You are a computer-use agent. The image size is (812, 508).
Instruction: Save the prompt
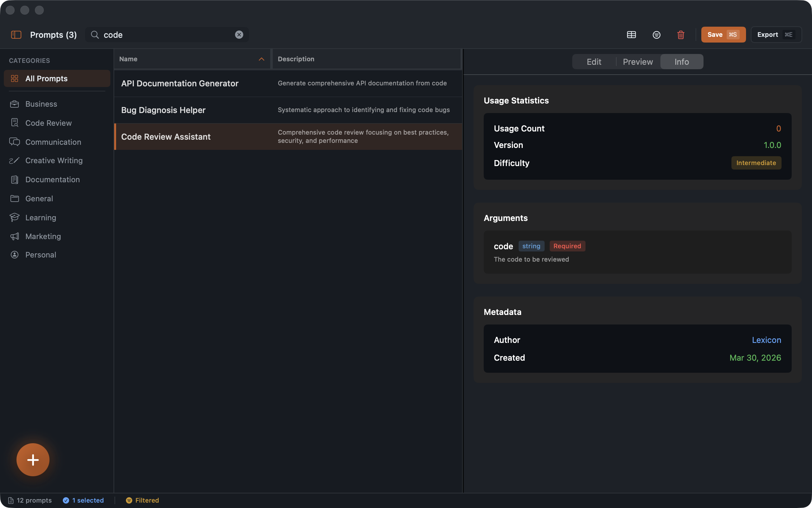[x=724, y=35]
